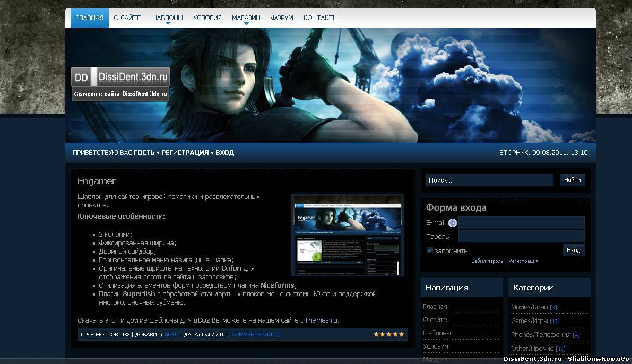632x364 pixels.
Task: Select Условия in Навигация sidebar
Action: 435,346
